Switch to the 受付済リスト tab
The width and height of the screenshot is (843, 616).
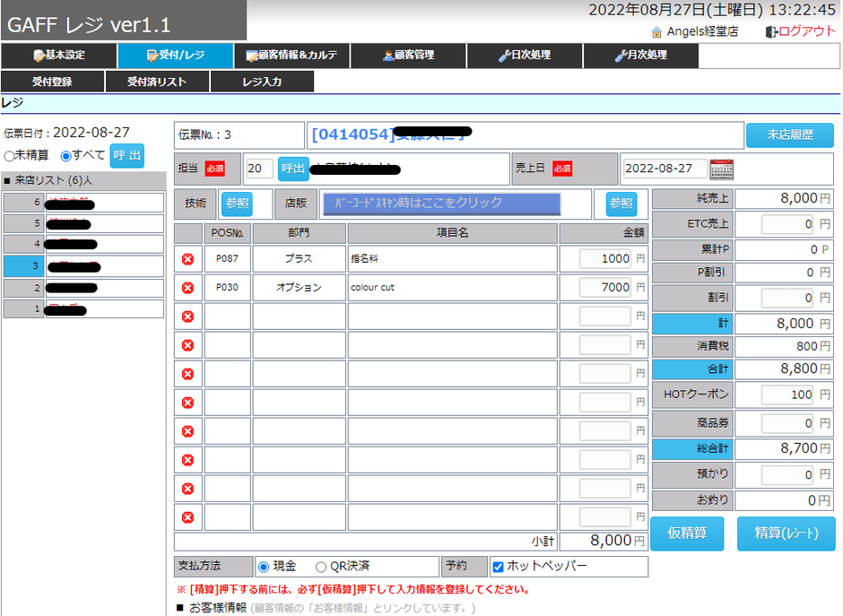(157, 82)
